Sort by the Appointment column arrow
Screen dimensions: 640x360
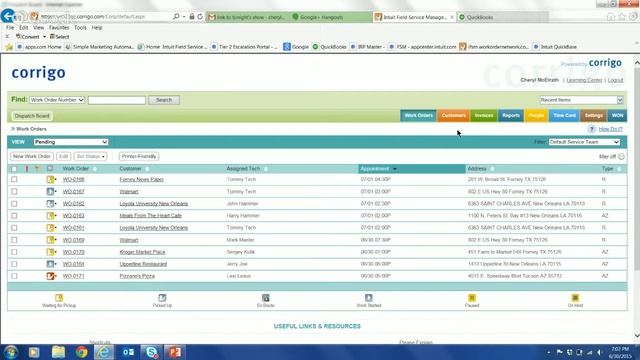click(x=395, y=169)
